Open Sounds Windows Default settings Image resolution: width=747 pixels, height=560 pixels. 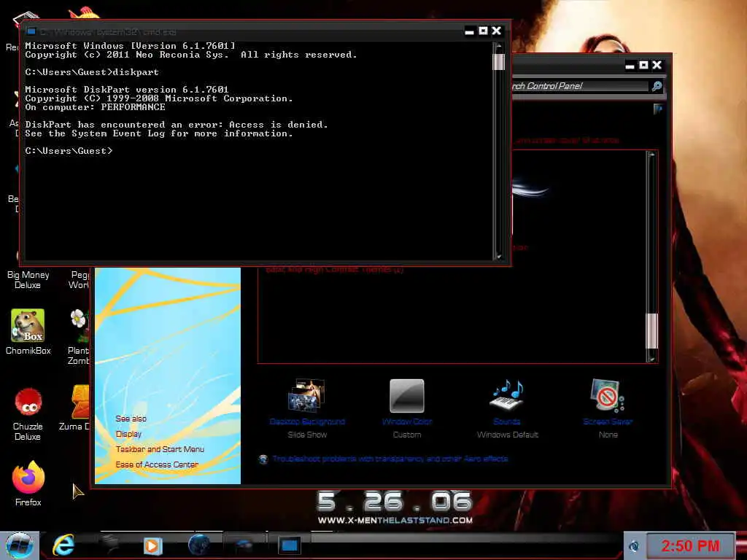508,408
